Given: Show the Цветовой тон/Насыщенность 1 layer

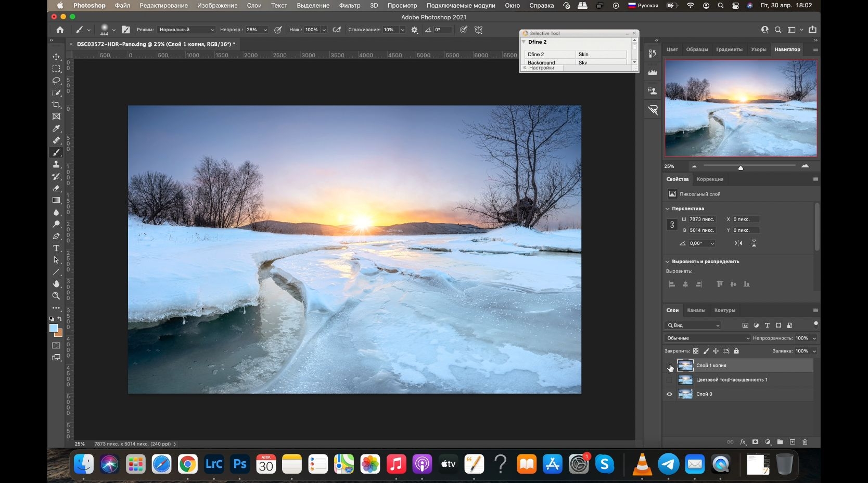Looking at the screenshot, I should coord(670,380).
